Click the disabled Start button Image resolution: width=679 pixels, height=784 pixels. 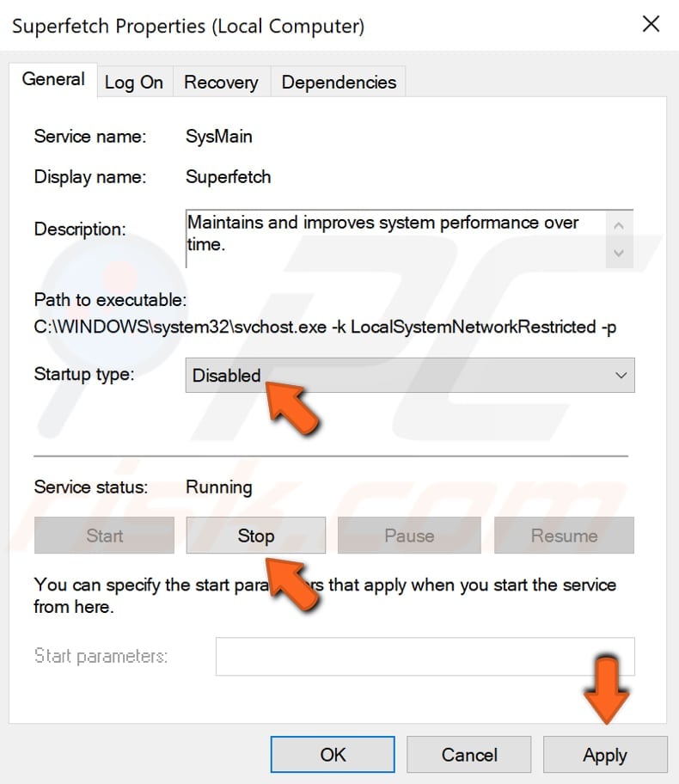tap(103, 535)
